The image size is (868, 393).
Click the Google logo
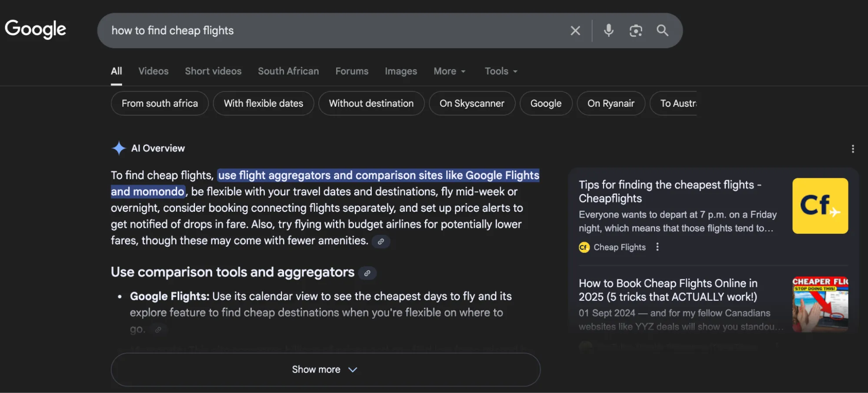tap(36, 29)
